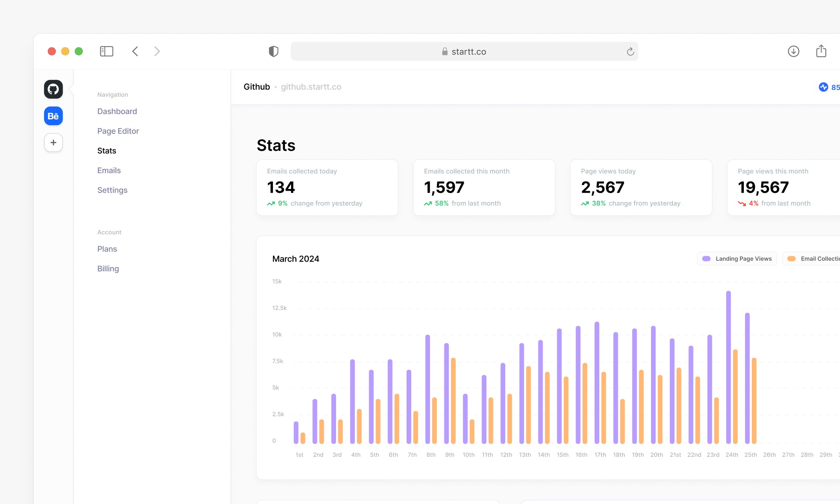This screenshot has height=504, width=840.
Task: Click the purple bar for 24th
Action: (729, 367)
